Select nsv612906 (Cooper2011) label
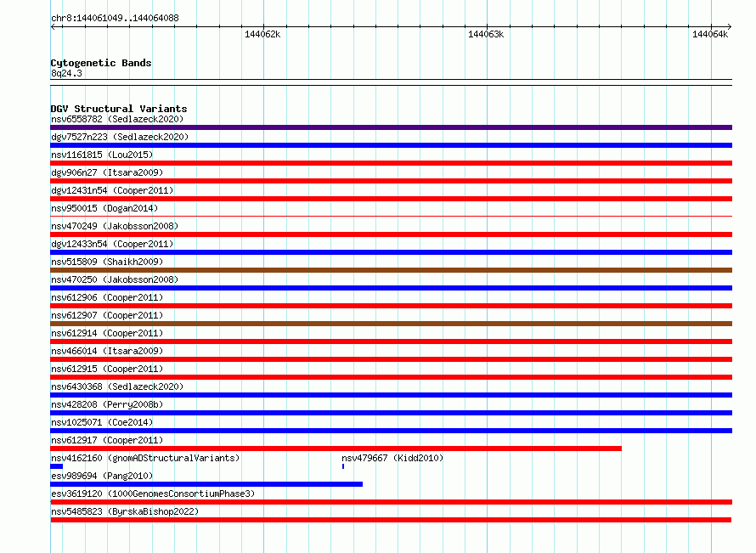 click(107, 297)
